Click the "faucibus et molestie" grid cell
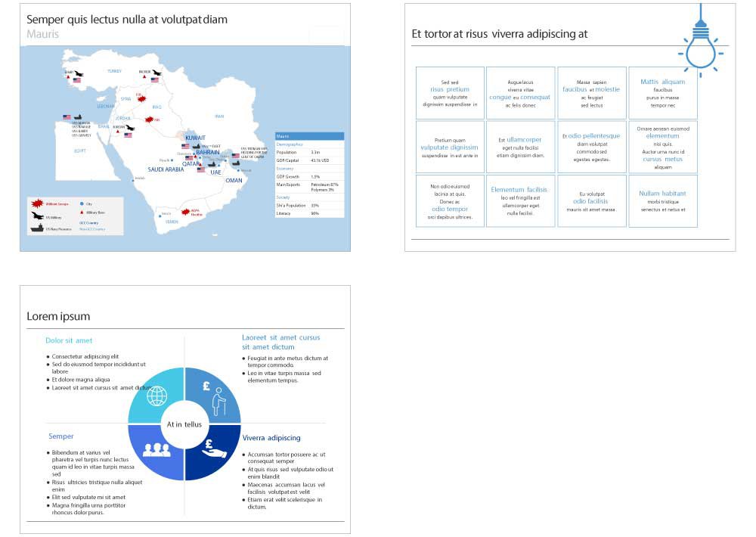 pos(592,92)
